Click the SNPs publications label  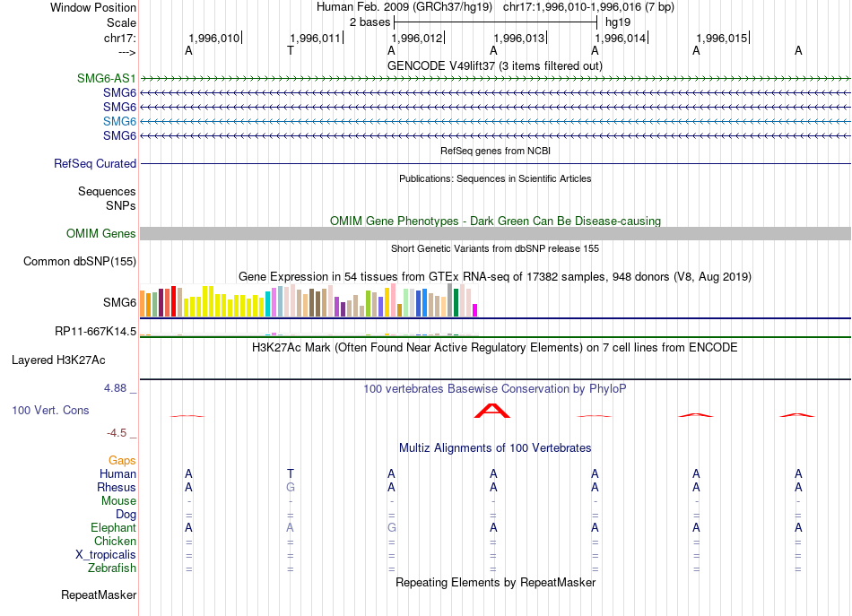(121, 205)
